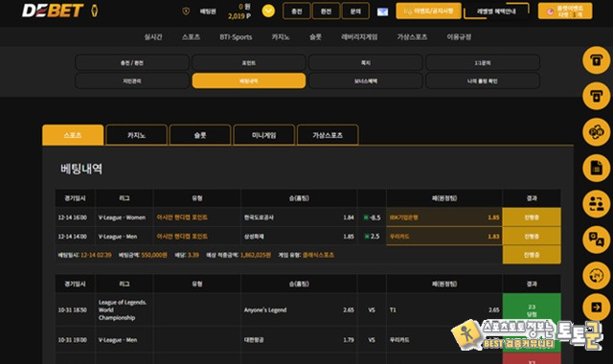
Task: Click the 진행중 status for V-League Men 12-14 row
Action: click(x=532, y=237)
